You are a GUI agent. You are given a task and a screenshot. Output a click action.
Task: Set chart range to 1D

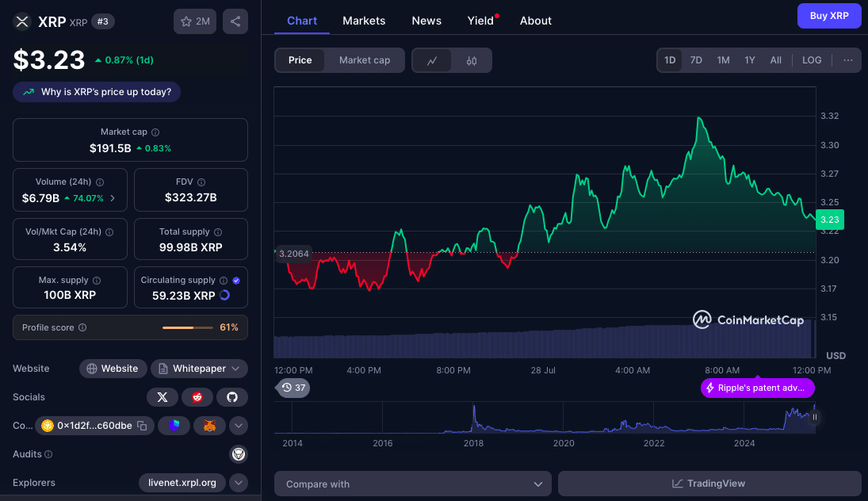(x=670, y=60)
